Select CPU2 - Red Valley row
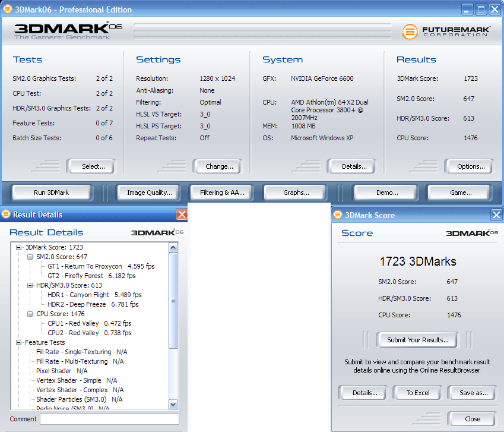The image size is (504, 432). [x=90, y=333]
